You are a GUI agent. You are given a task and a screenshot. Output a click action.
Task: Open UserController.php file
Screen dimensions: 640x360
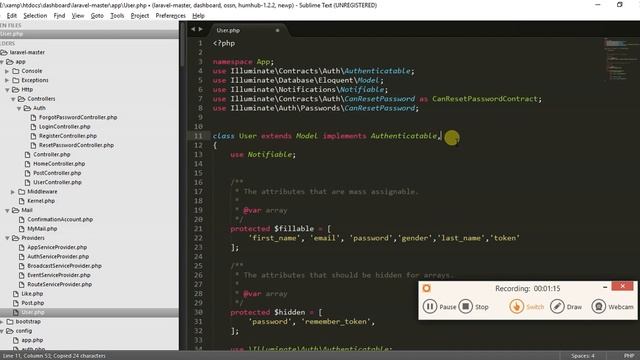(57, 182)
